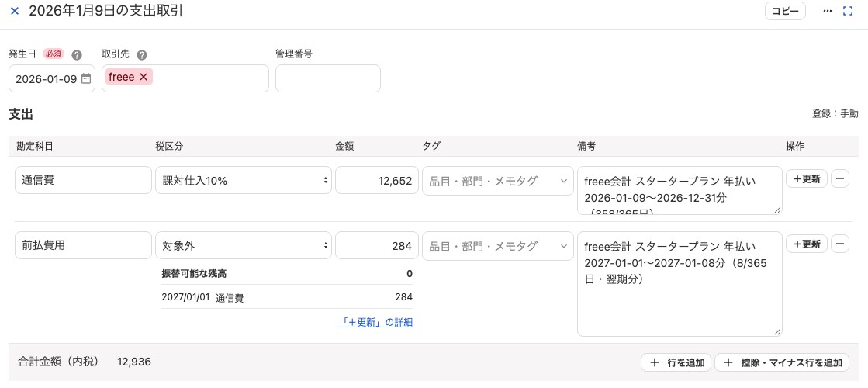868x388 pixels.
Task: Open calendar picker in date field
Action: pos(86,78)
